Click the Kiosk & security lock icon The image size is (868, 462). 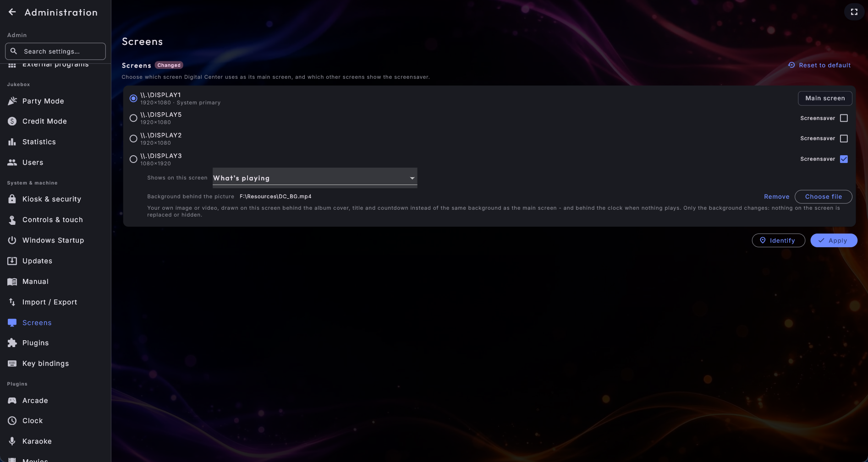coord(12,199)
